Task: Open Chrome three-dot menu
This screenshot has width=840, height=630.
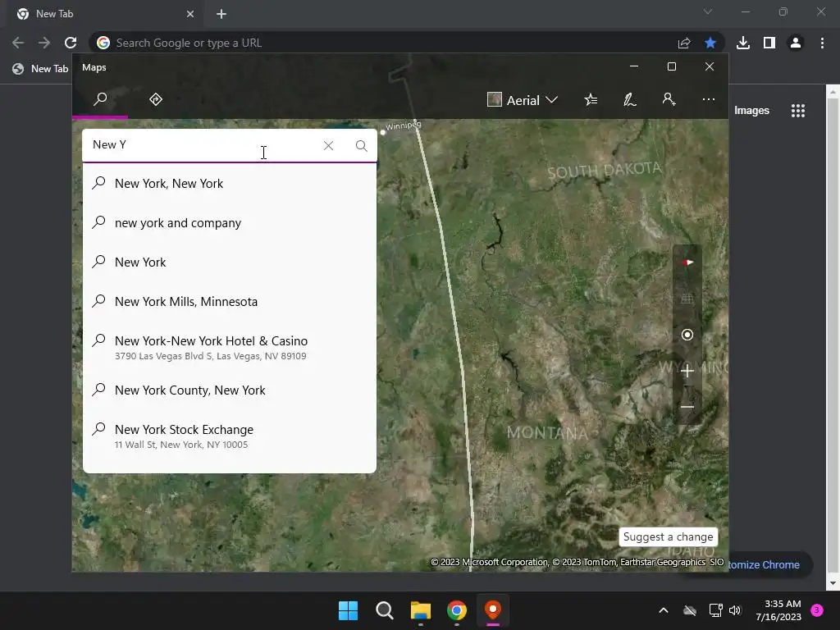Action: [x=822, y=43]
